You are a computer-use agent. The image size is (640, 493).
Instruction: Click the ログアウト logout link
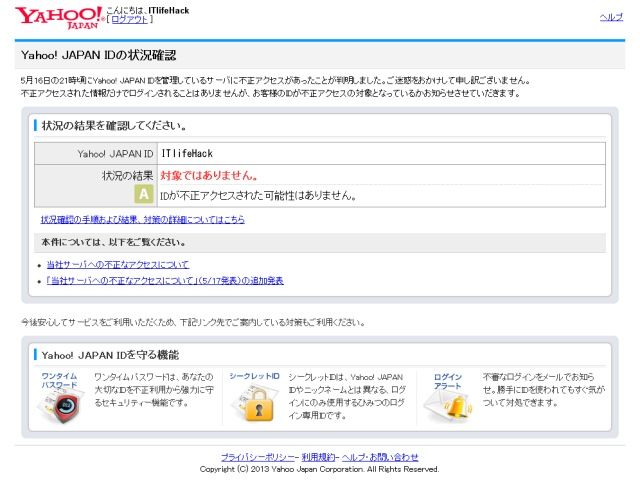[x=129, y=20]
